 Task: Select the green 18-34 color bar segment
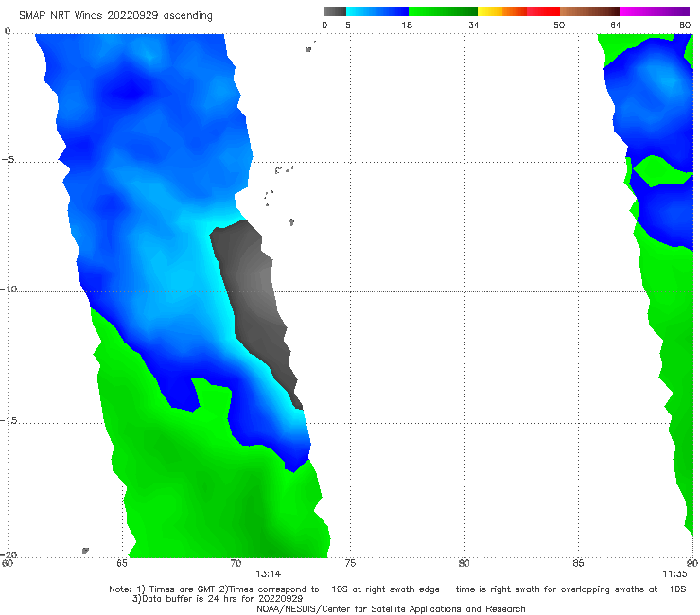coord(443,11)
